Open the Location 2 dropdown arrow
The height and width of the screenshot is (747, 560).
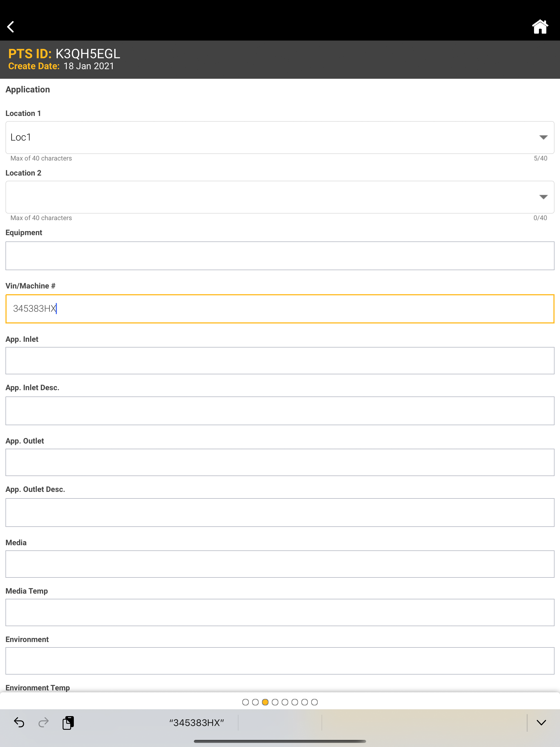click(543, 197)
